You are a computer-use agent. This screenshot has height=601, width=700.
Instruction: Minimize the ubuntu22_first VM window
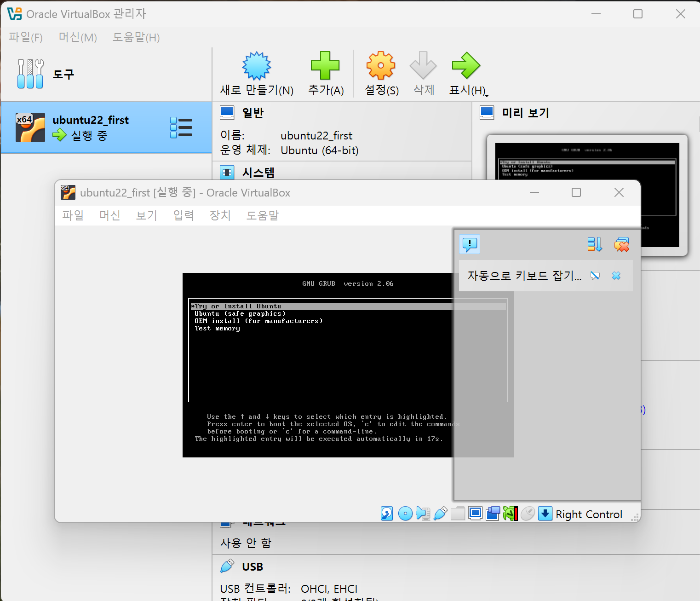click(534, 192)
